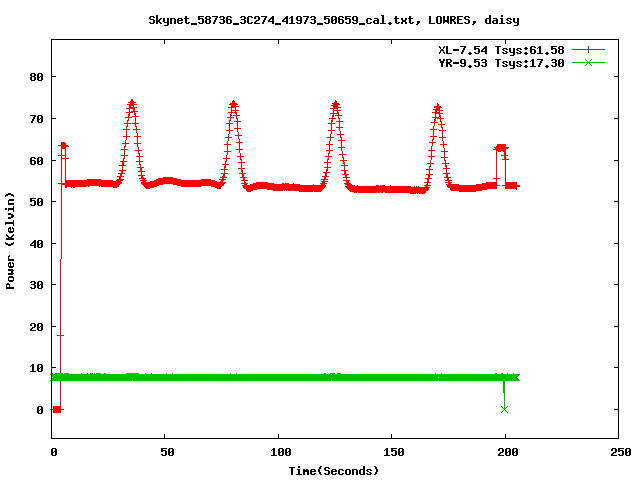Click x-axis tick label 100

pos(281,452)
